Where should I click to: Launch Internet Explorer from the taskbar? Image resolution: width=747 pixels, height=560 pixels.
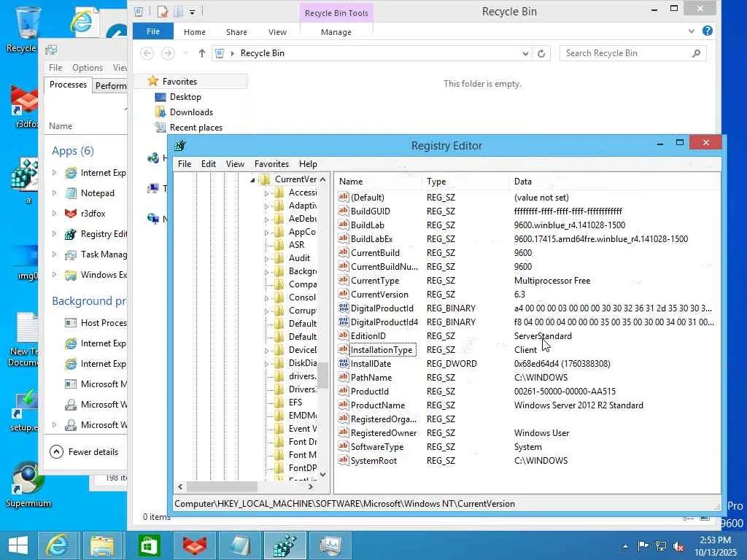tap(57, 545)
